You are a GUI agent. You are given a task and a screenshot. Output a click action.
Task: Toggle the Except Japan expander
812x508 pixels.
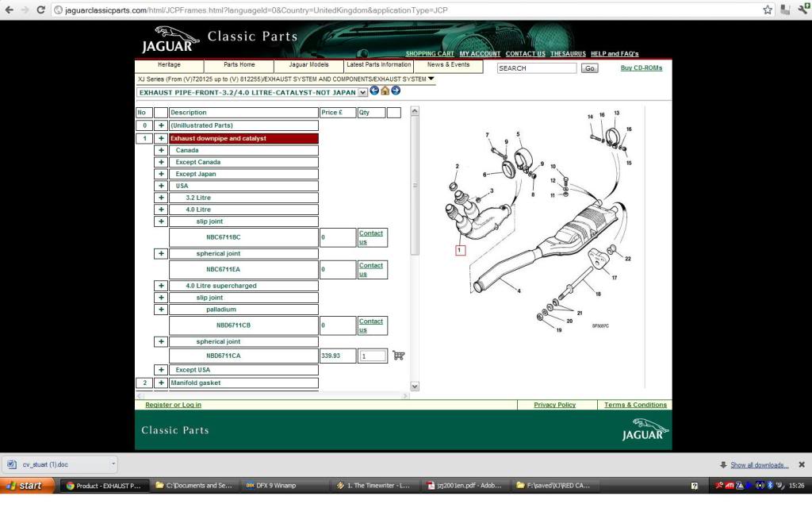pyautogui.click(x=161, y=174)
